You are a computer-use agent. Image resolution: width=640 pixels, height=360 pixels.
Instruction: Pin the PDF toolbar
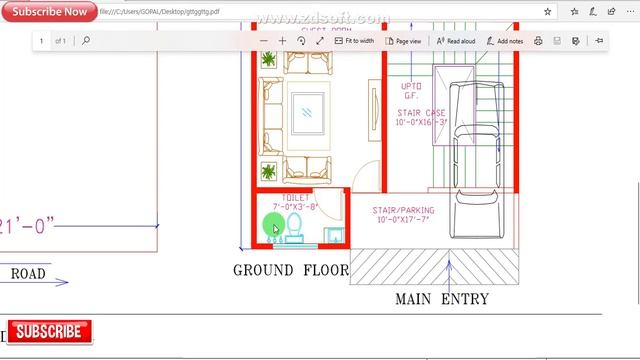point(599,41)
